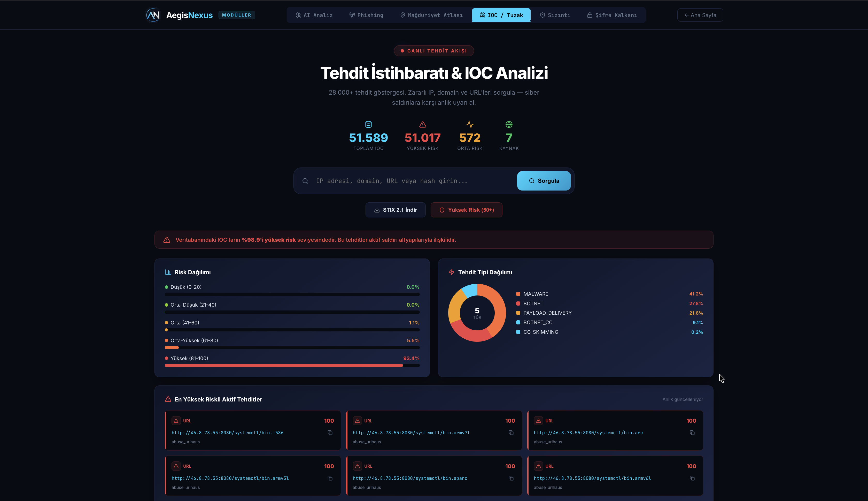
Task: Click the warning icon on bin.armv5l card
Action: [x=176, y=466]
